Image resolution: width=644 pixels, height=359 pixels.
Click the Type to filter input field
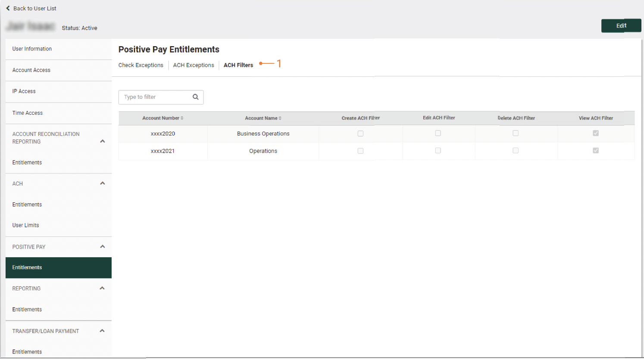155,97
